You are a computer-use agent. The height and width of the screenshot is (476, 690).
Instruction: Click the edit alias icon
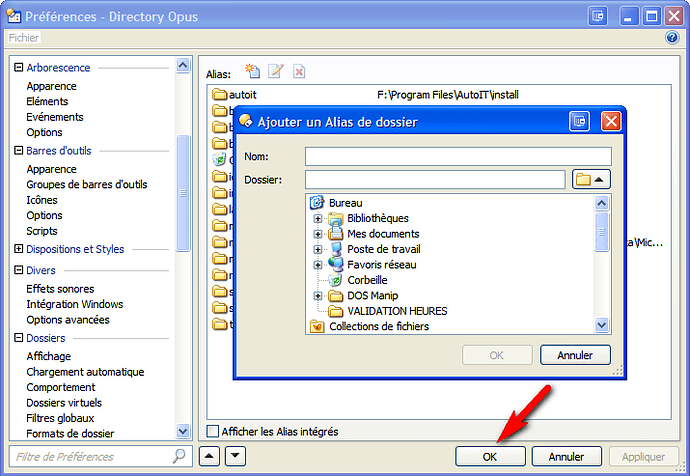[x=276, y=71]
